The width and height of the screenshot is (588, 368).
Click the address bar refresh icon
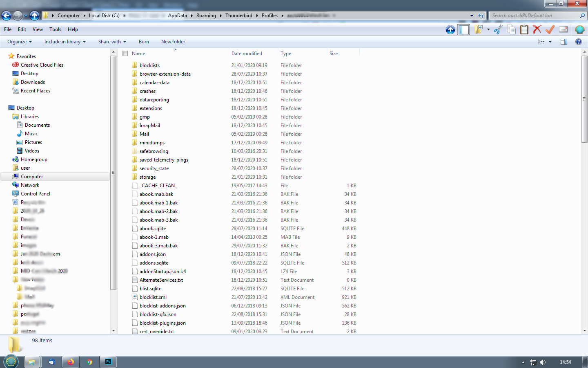pos(481,16)
